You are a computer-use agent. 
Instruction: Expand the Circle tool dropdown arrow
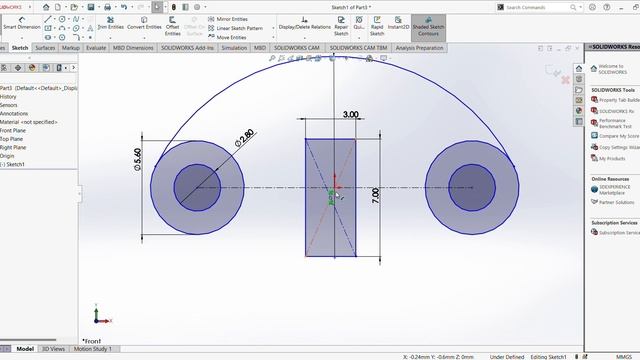[69, 19]
